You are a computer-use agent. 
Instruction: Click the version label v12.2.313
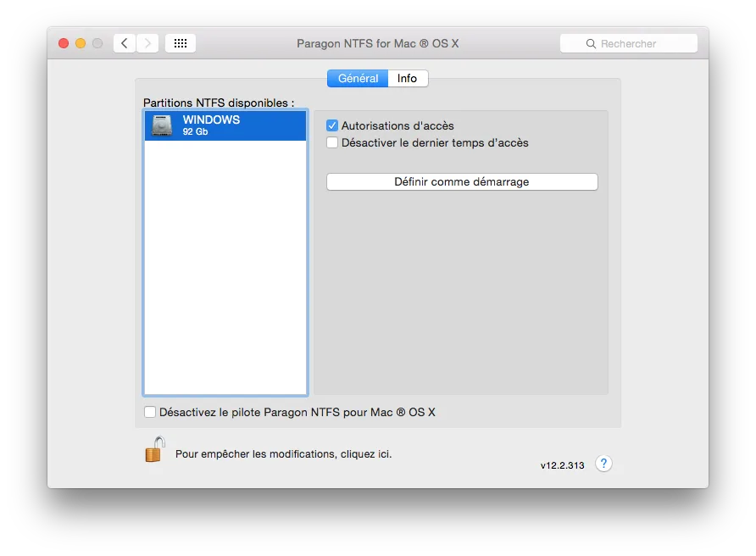[562, 465]
